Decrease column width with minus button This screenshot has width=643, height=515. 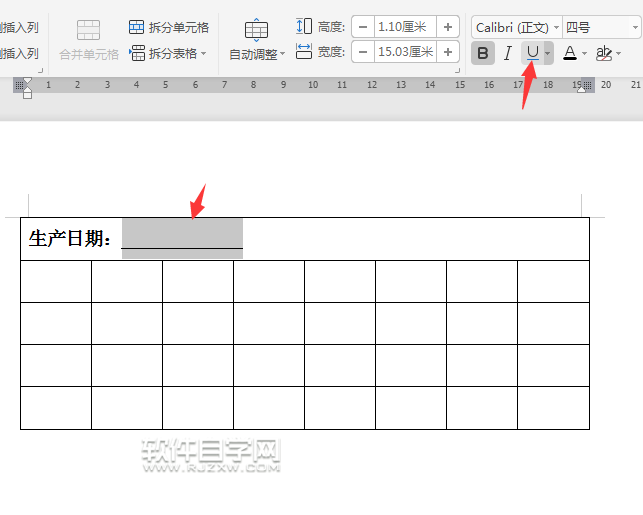(363, 52)
